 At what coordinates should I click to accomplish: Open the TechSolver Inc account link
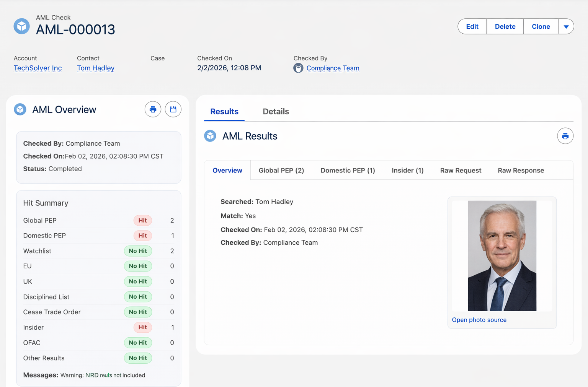click(x=38, y=68)
